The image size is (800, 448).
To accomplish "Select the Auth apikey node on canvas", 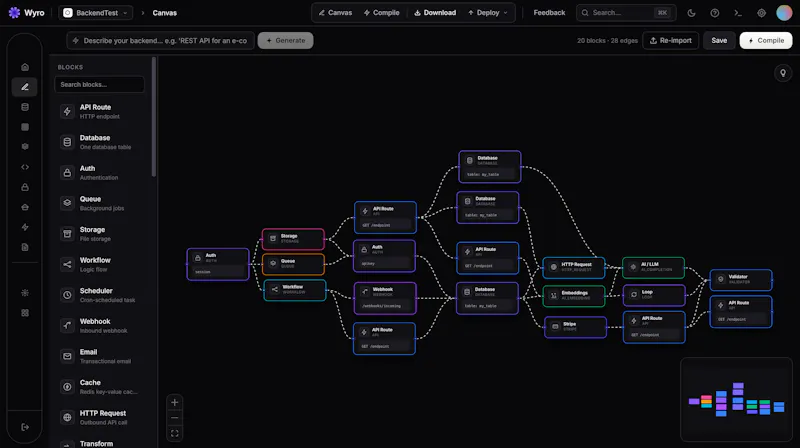I will pos(384,256).
